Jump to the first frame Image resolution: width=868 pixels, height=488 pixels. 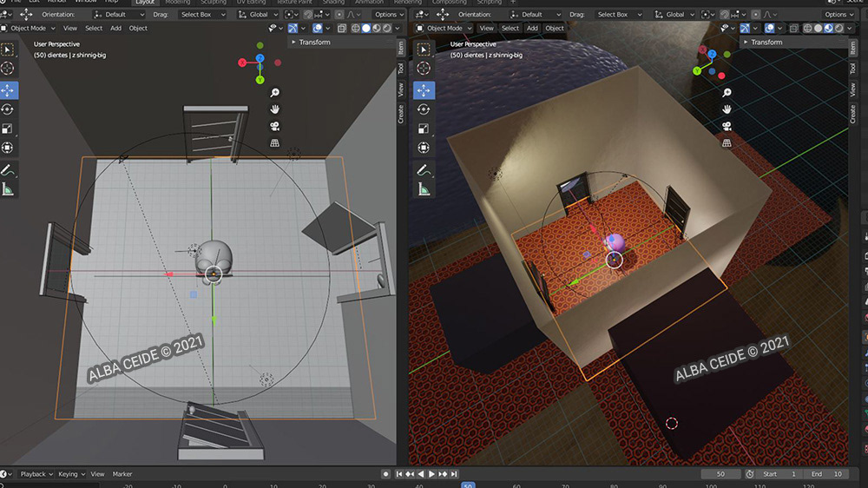399,474
